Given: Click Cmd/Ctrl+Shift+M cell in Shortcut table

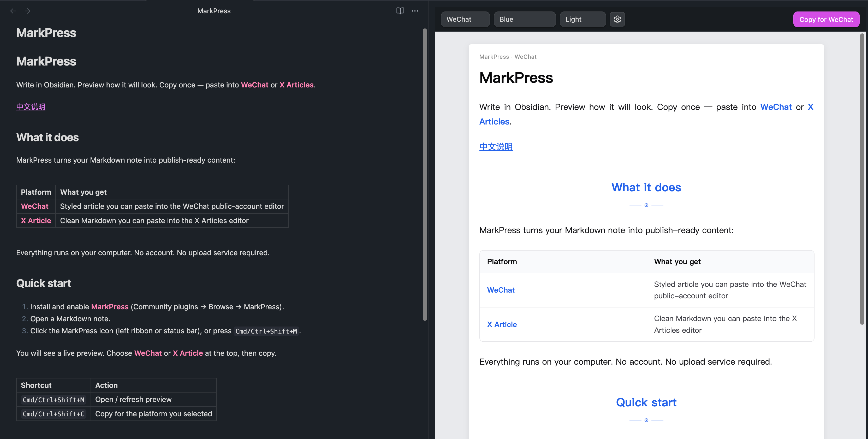Looking at the screenshot, I should pos(53,400).
